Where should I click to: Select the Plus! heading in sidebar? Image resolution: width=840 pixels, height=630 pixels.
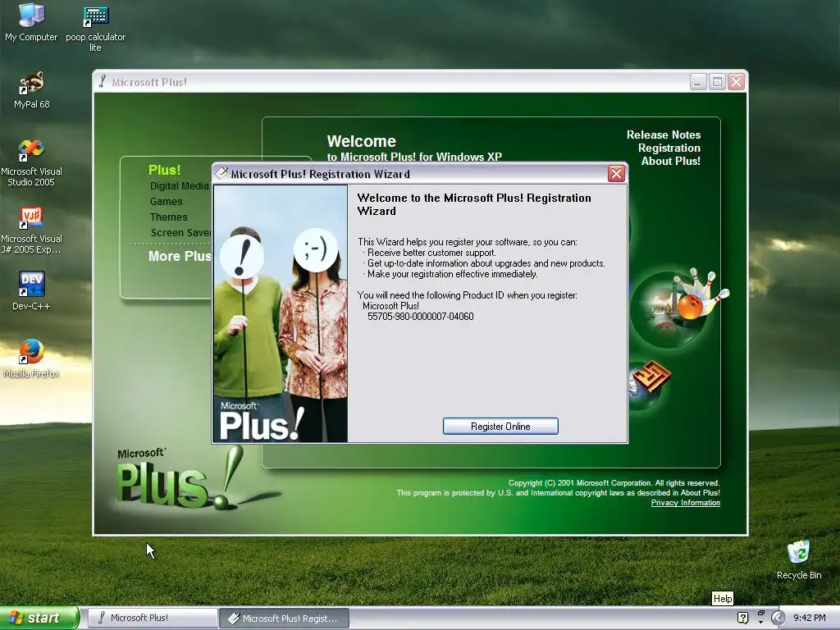164,170
